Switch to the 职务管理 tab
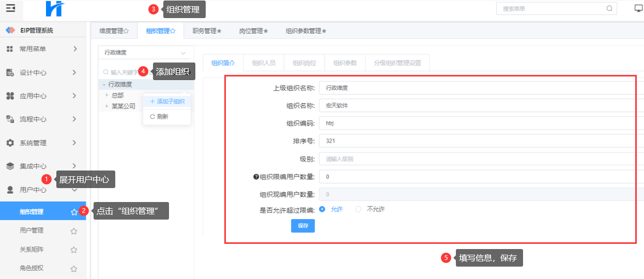Viewport: 644px width, 279px height. pos(207,31)
